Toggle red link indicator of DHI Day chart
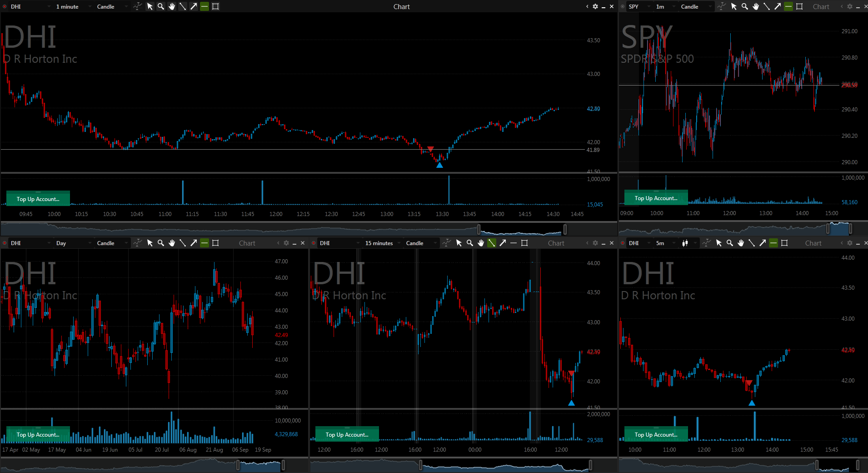This screenshot has width=868, height=473. tap(5, 243)
